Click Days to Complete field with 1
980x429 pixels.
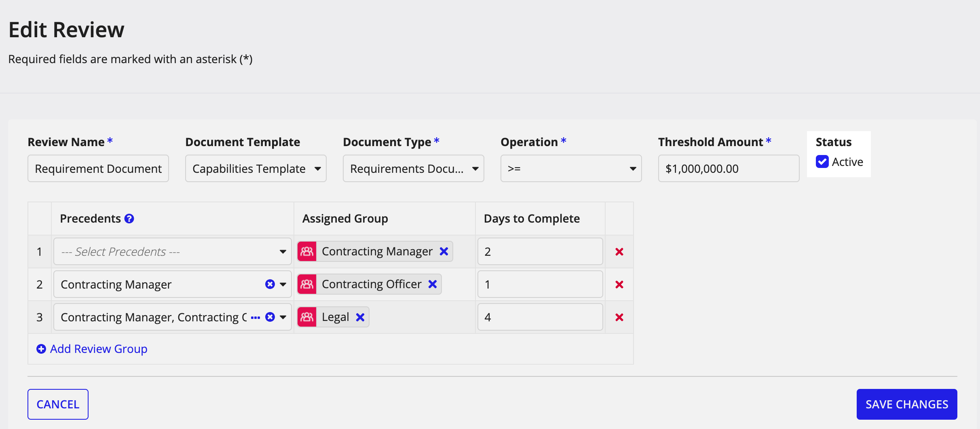coord(540,284)
